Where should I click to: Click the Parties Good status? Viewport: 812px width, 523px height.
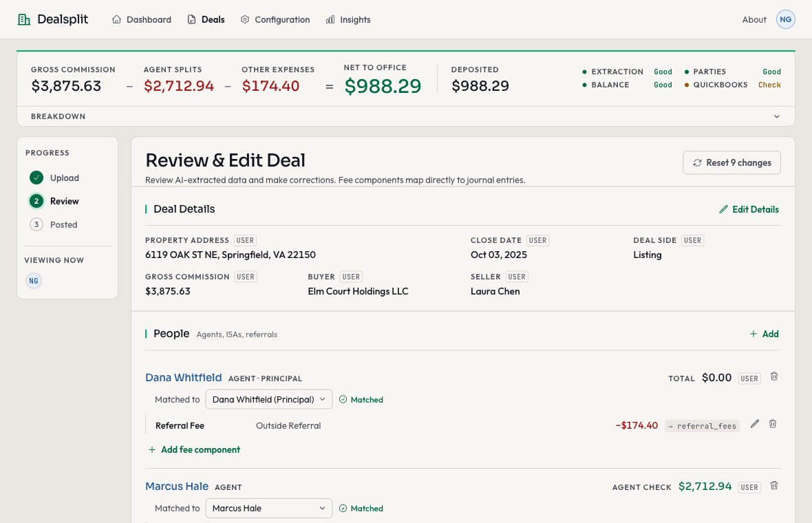tap(771, 72)
